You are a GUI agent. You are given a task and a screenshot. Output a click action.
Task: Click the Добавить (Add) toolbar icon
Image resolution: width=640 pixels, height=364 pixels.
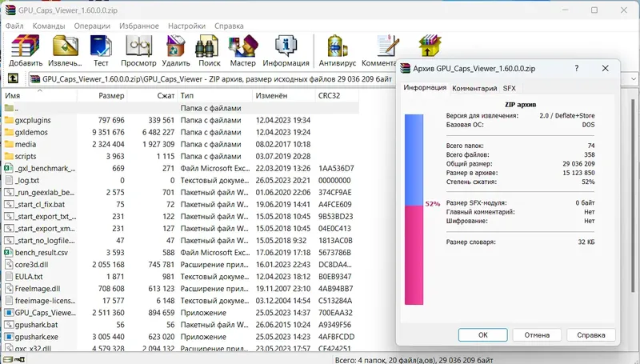[x=26, y=46]
